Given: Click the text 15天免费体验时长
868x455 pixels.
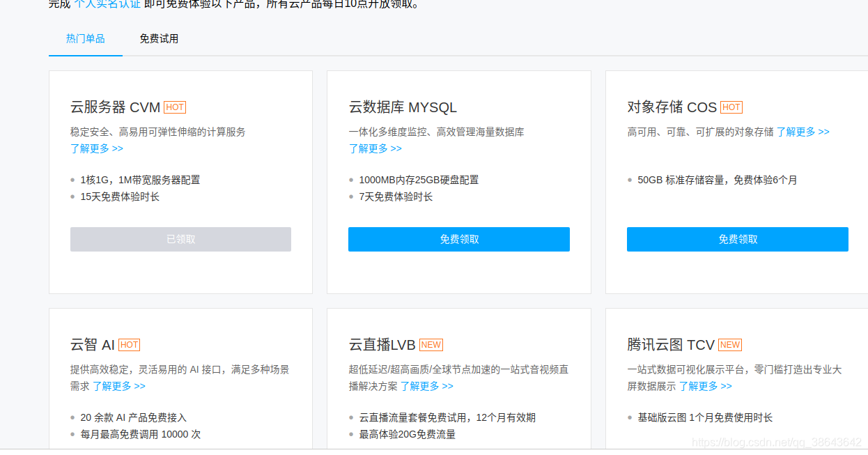Looking at the screenshot, I should (120, 196).
